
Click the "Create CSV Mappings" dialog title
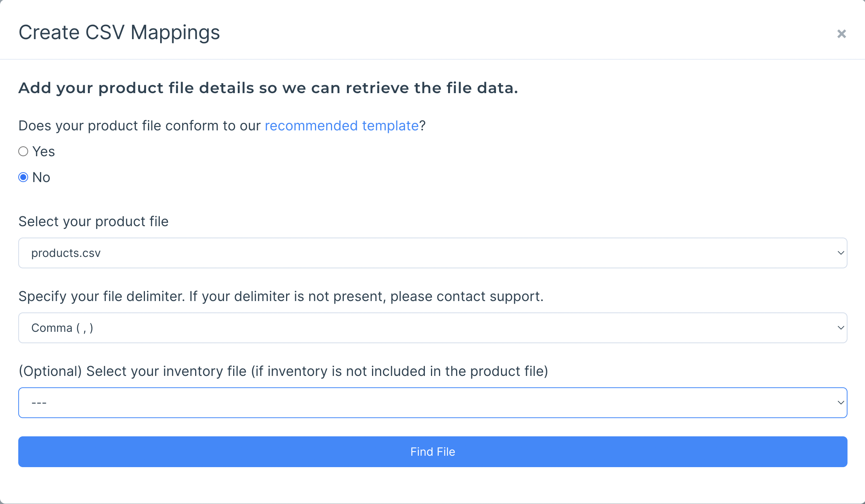click(x=119, y=32)
